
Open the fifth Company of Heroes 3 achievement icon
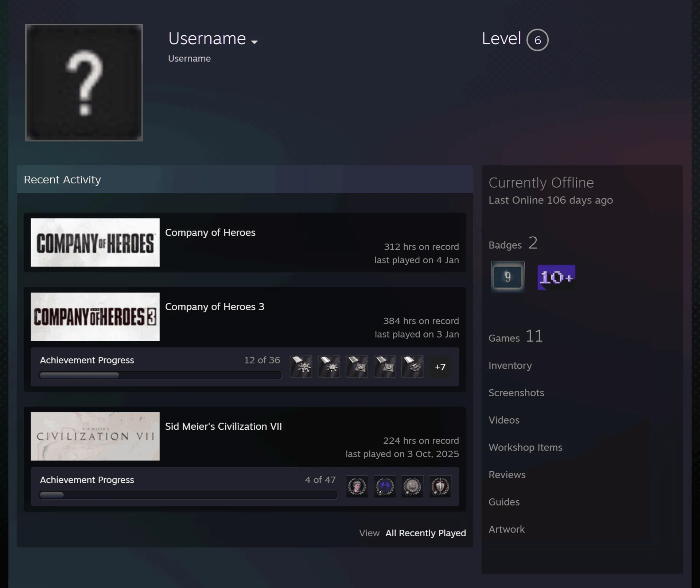412,367
